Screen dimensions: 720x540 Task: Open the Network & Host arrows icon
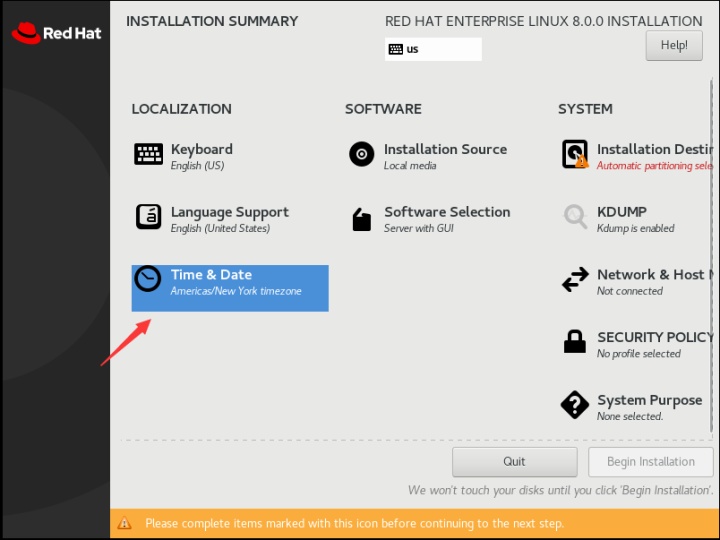[x=575, y=279]
